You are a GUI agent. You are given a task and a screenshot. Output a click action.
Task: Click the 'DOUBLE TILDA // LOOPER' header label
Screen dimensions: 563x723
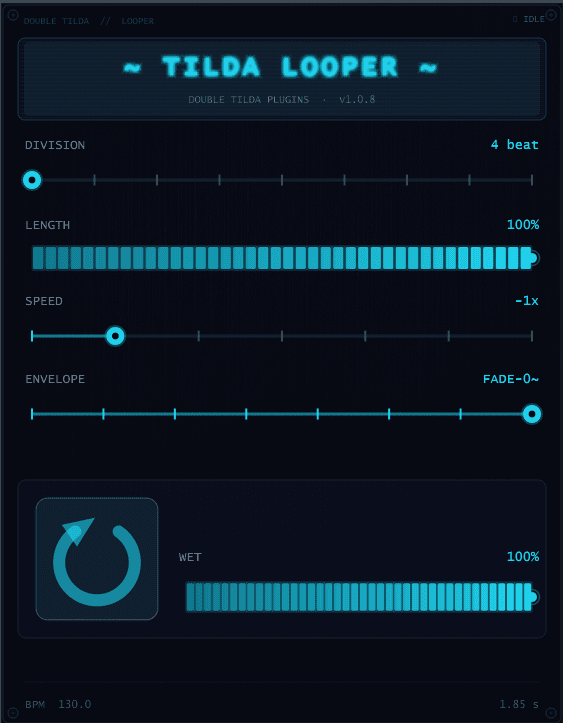(x=89, y=21)
